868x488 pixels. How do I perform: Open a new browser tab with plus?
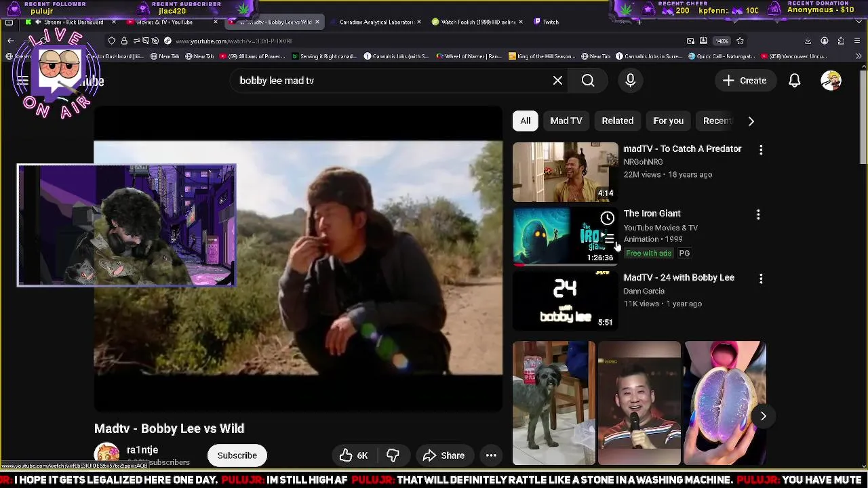(639, 22)
